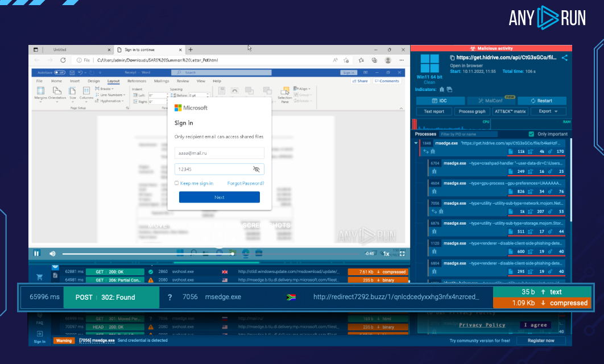Uncheck the Only important checkbox

(x=531, y=134)
